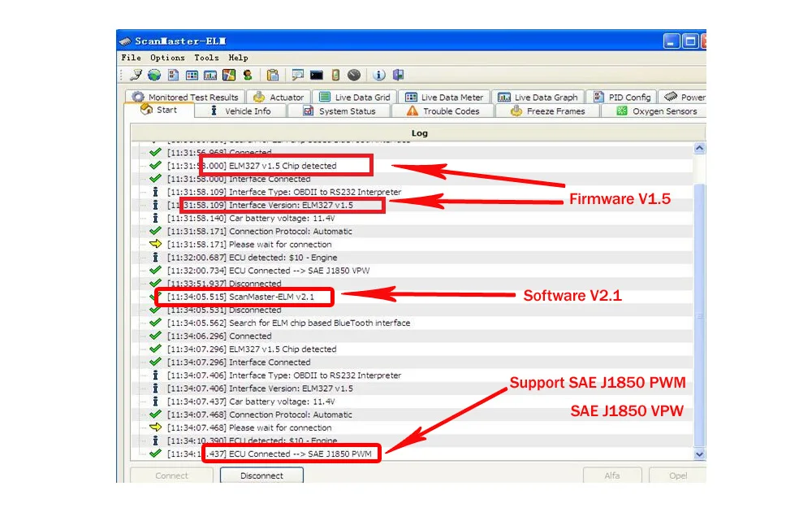Open the Oxygen Sensors tab
Screen dimensions: 812x508
tap(654, 111)
